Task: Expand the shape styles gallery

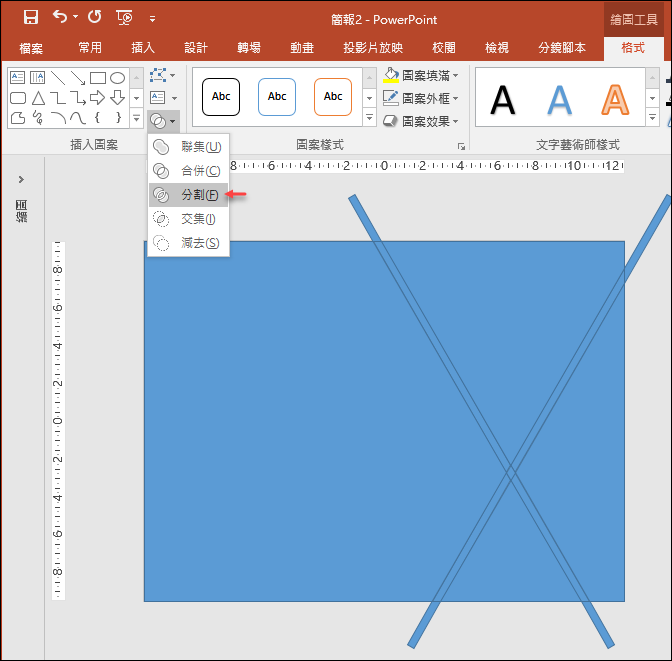Action: coord(369,117)
